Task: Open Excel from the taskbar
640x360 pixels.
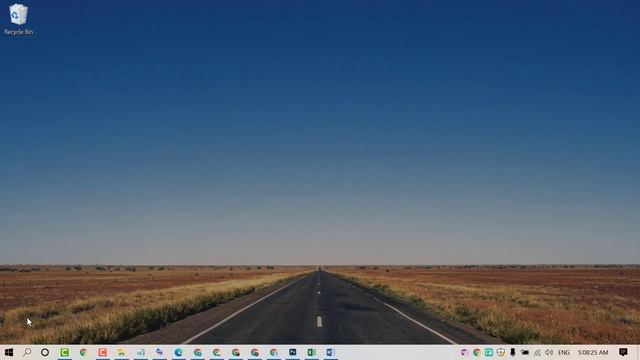Action: (x=311, y=352)
